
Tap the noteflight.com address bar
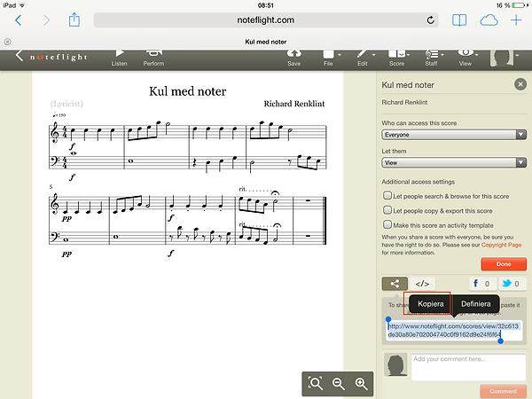266,20
